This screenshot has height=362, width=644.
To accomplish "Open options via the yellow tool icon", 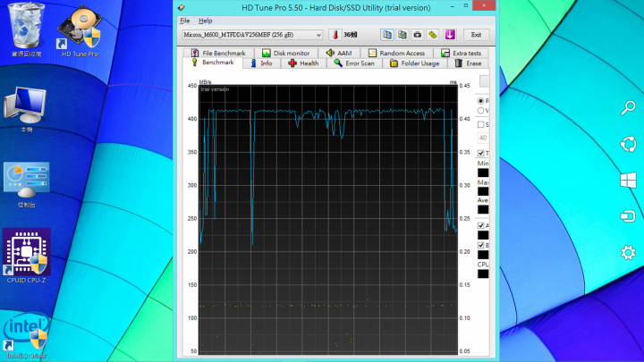I will pos(433,35).
